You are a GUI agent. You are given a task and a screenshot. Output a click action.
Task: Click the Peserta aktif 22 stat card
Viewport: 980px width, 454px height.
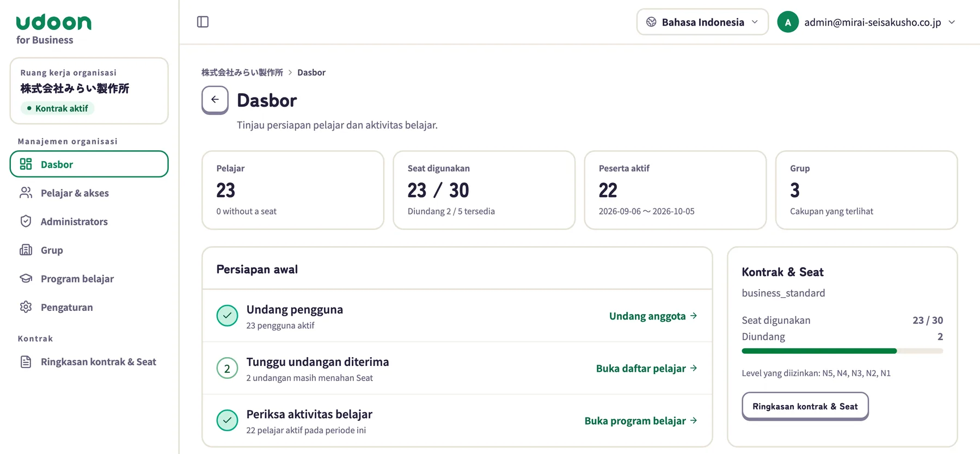675,190
